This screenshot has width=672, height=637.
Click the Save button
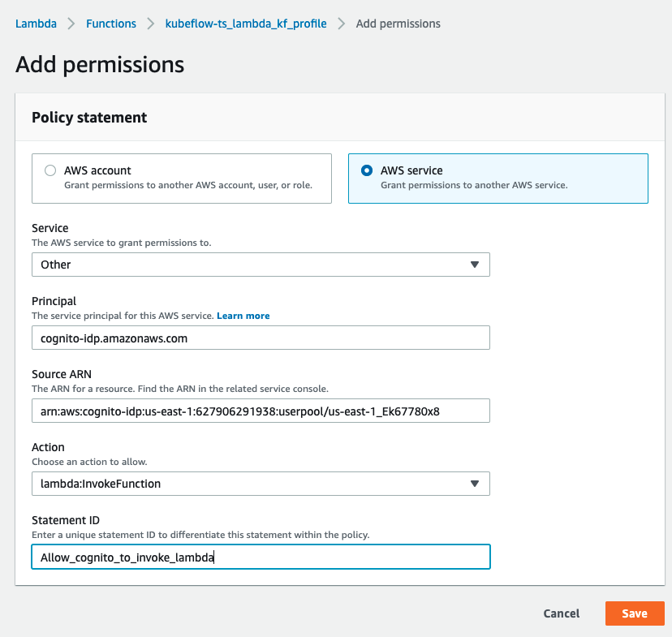click(x=635, y=613)
